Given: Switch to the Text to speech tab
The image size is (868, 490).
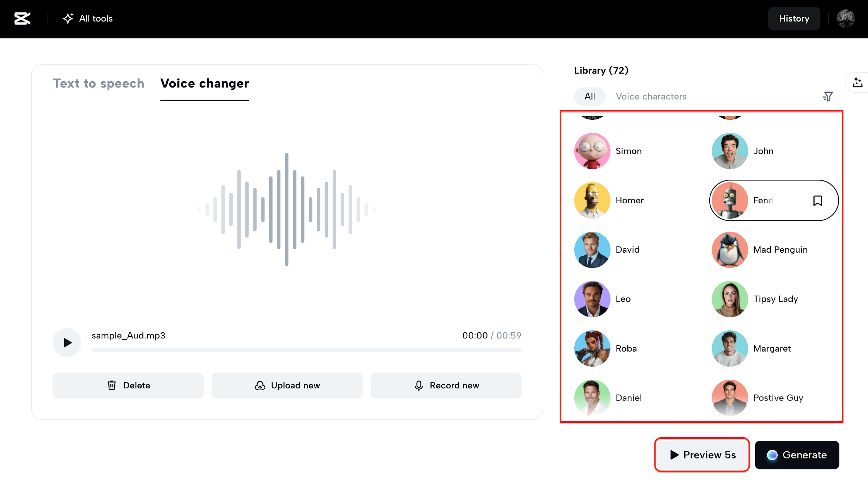Looking at the screenshot, I should (98, 84).
